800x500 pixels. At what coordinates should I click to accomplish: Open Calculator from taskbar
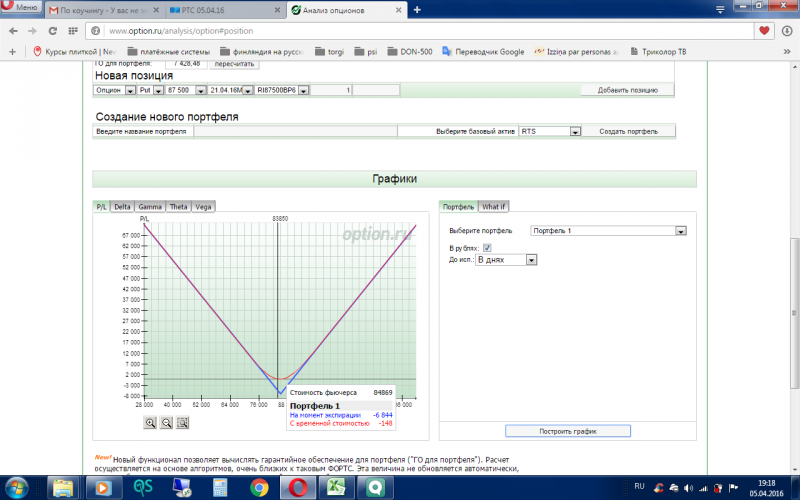(220, 488)
